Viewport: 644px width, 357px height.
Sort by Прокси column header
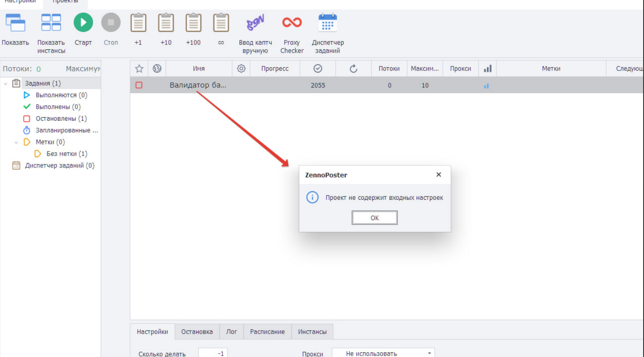(461, 68)
